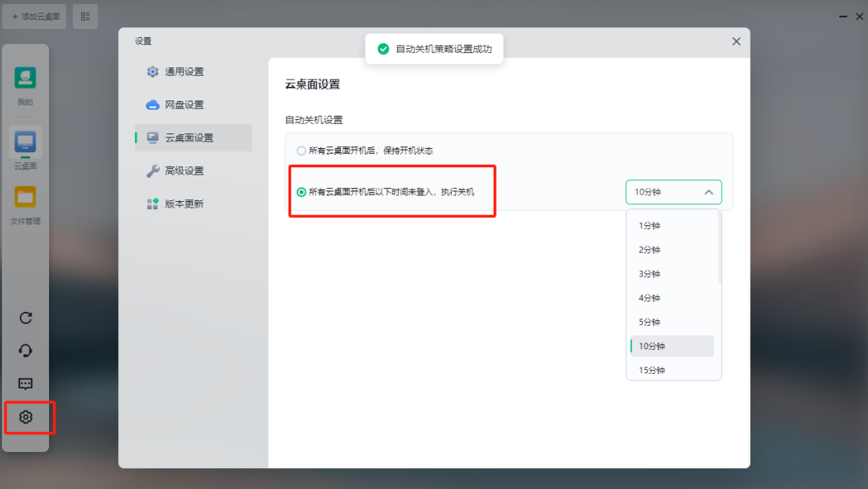
Task: Click the 添加云桌面 button
Action: pos(35,17)
